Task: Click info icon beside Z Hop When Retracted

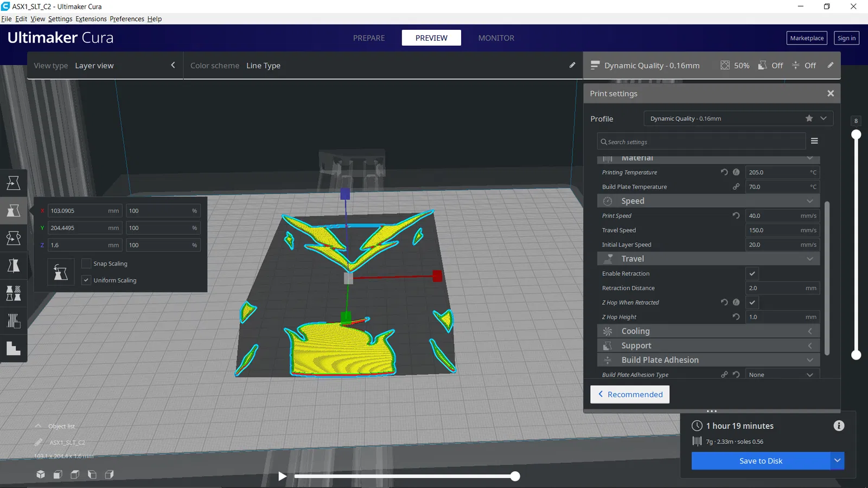Action: tap(736, 302)
